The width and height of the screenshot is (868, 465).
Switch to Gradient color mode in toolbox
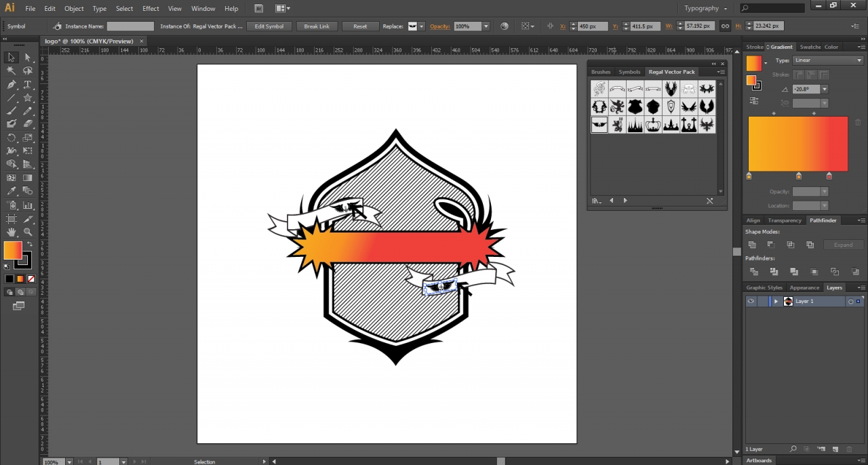pos(20,279)
